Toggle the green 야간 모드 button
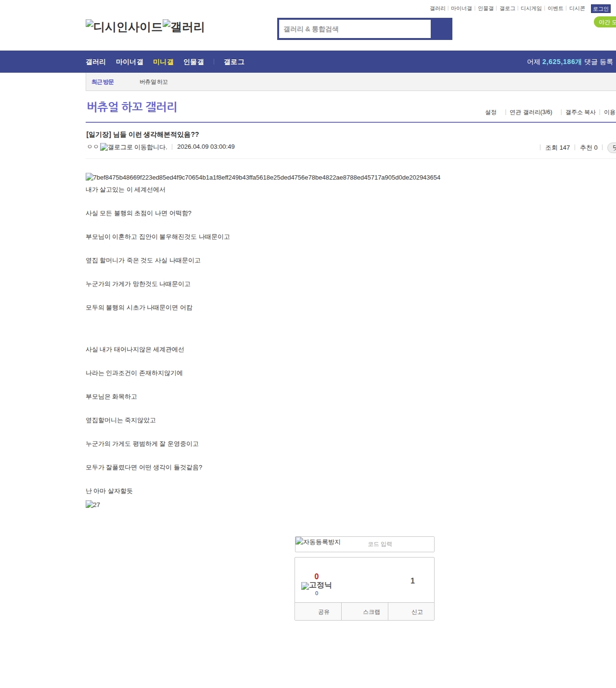This screenshot has height=688, width=616. click(605, 22)
